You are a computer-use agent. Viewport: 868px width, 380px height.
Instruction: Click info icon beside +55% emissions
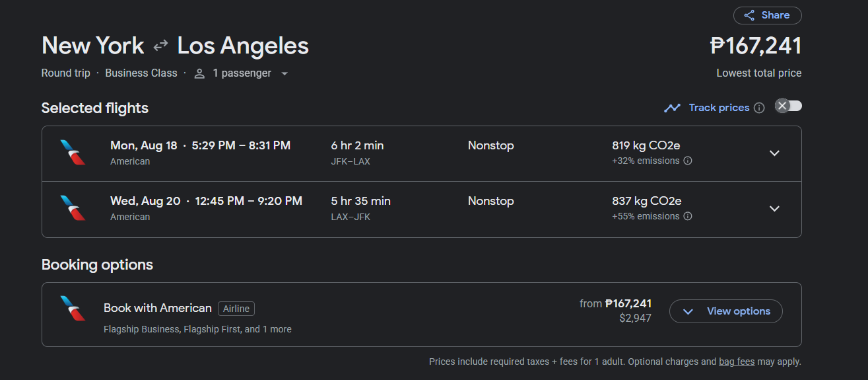coord(688,216)
